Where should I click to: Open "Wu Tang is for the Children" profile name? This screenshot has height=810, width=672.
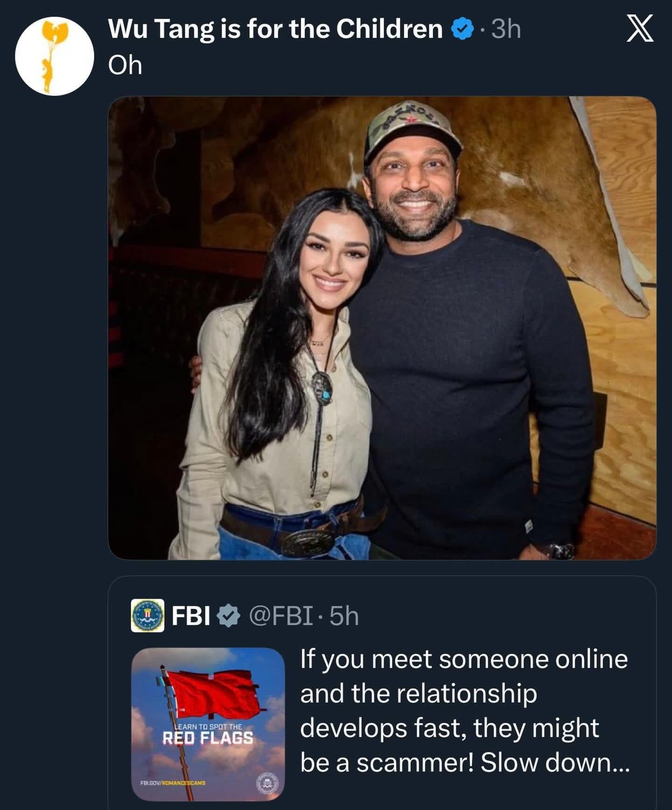[x=275, y=29]
